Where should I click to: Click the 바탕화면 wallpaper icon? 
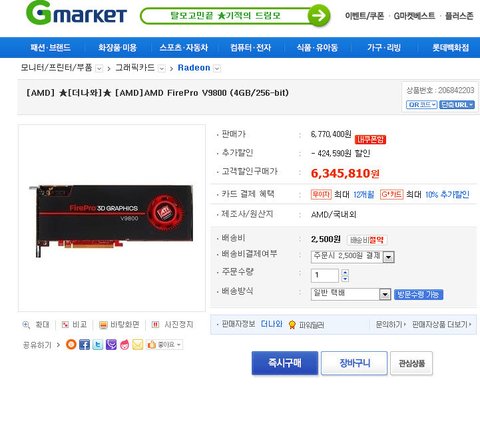pyautogui.click(x=104, y=325)
